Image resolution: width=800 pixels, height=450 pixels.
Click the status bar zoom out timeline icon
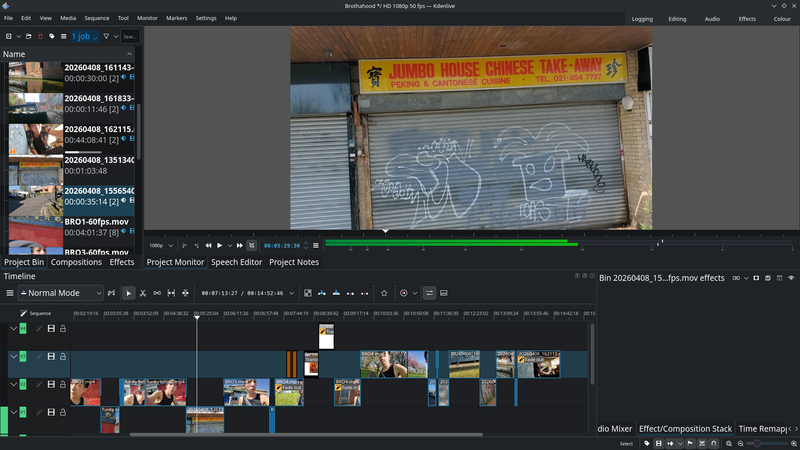(x=740, y=444)
